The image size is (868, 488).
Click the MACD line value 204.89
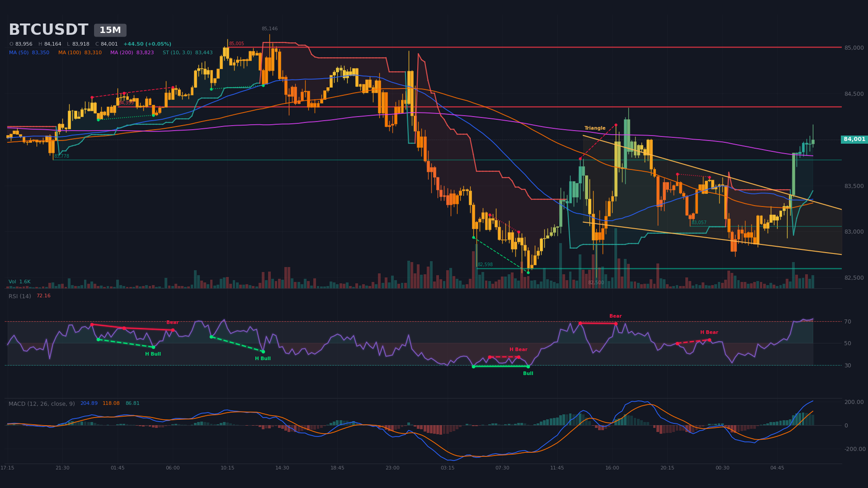point(89,403)
